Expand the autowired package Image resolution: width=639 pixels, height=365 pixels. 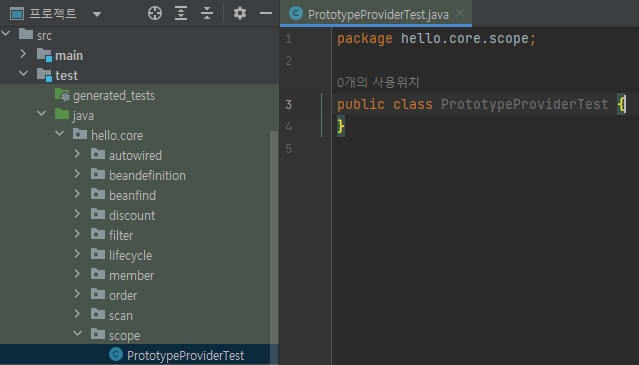click(77, 154)
